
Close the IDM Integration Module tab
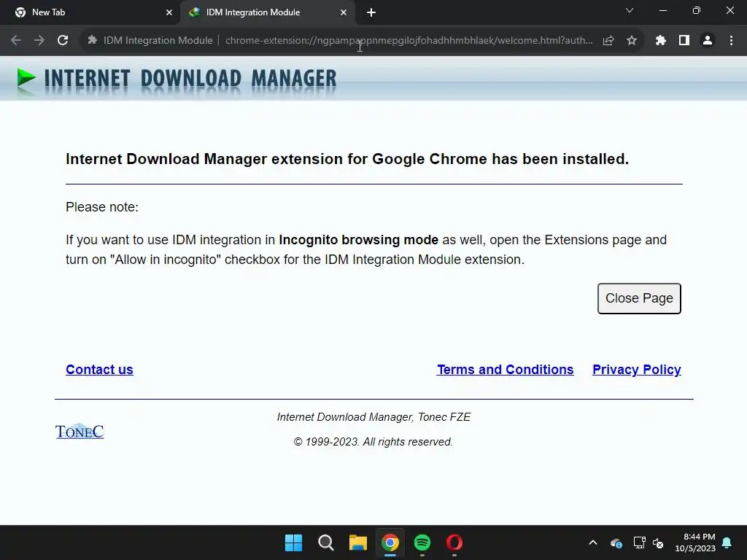[344, 12]
